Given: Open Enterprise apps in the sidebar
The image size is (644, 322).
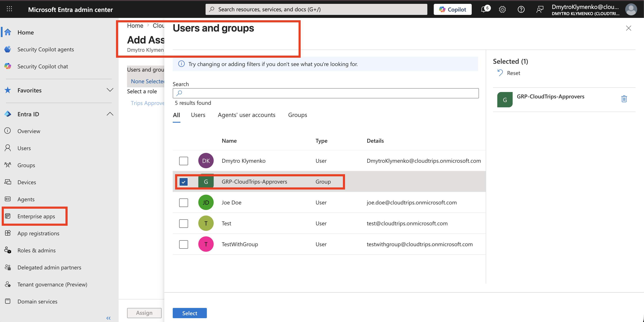Looking at the screenshot, I should tap(36, 216).
